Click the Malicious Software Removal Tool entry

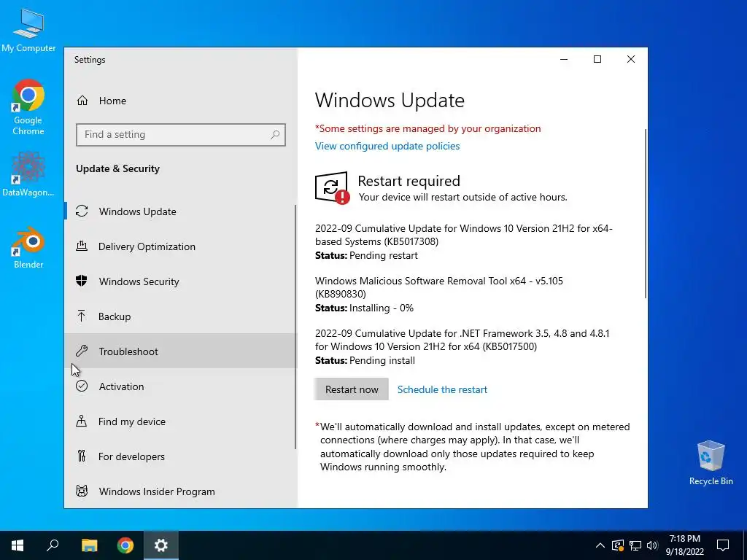coord(438,287)
